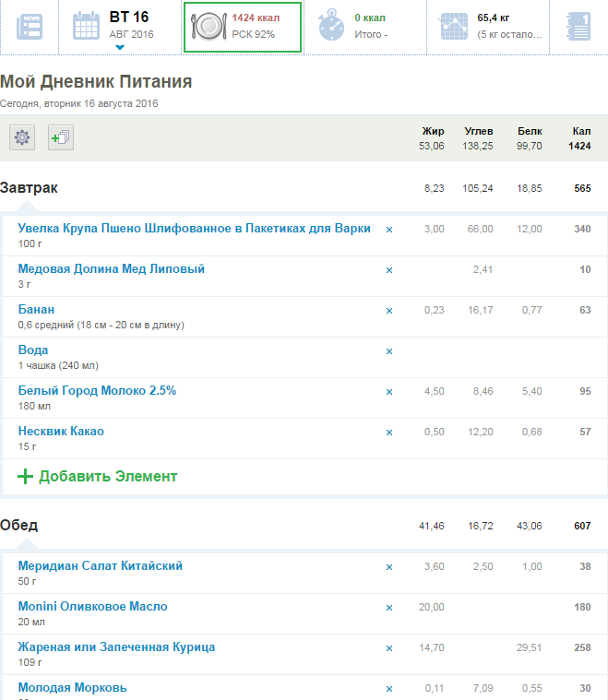The height and width of the screenshot is (700, 608).
Task: Click the calendar icon for the date
Action: pyautogui.click(x=87, y=27)
